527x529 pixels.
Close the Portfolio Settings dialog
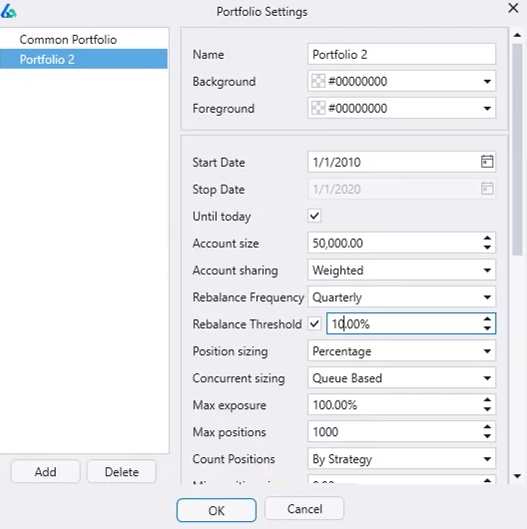pyautogui.click(x=513, y=8)
